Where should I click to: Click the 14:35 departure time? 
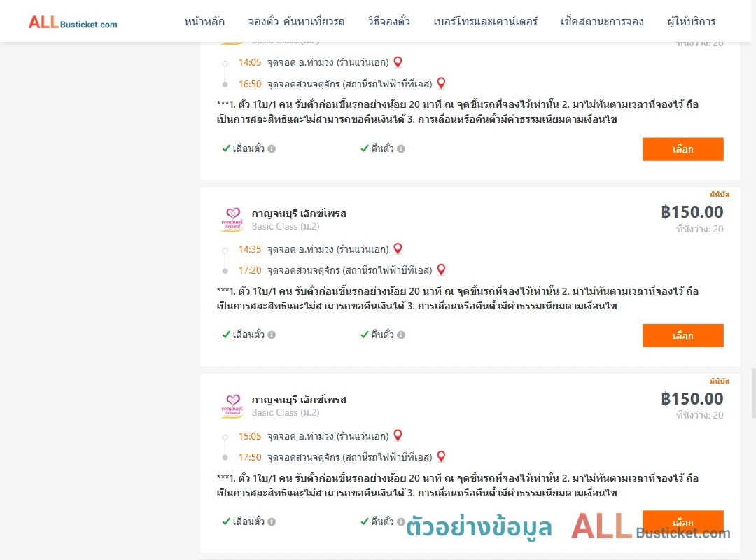(250, 249)
